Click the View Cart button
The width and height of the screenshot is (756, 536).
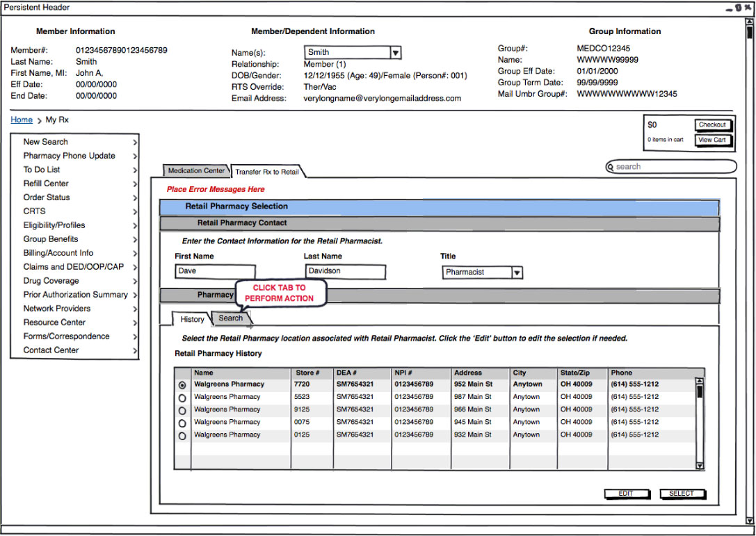coord(713,140)
